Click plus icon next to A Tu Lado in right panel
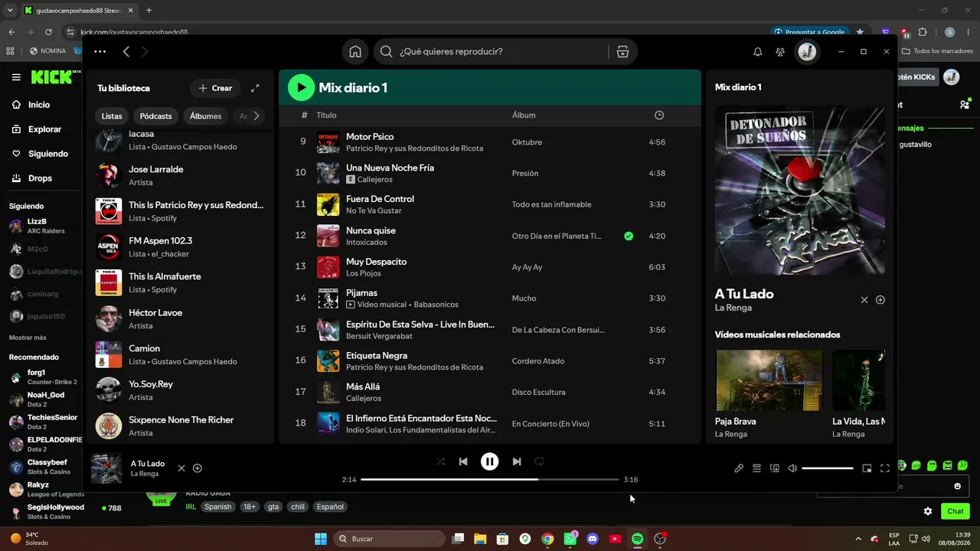Viewport: 980px width, 551px height. [x=880, y=300]
